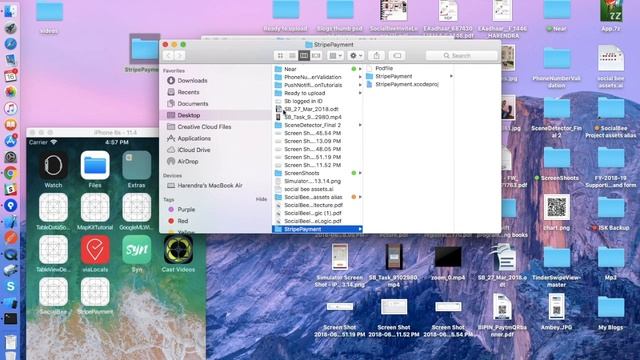Open SocialBee app in simulator
The image size is (640, 360).
(x=53, y=292)
